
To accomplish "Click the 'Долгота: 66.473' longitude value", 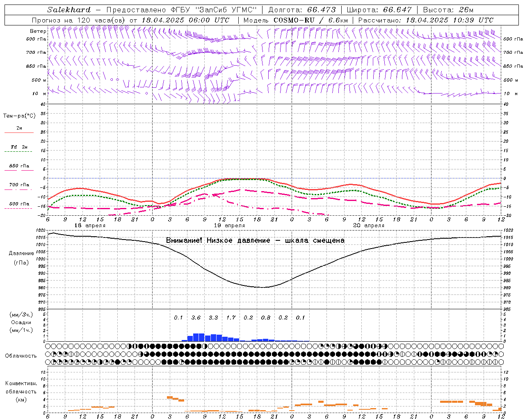I will point(302,10).
